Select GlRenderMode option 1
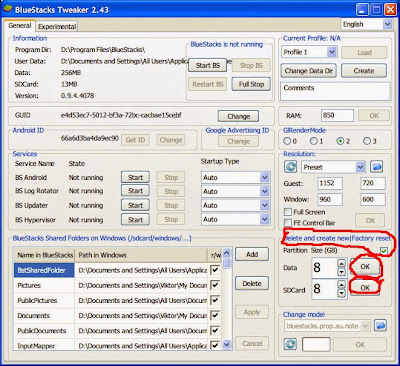Viewport: 400px width, 366px height. (x=313, y=141)
